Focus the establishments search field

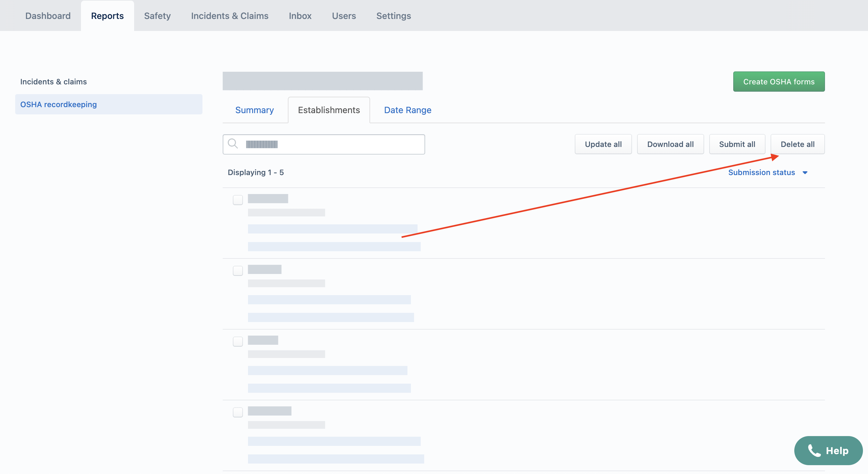coord(324,144)
